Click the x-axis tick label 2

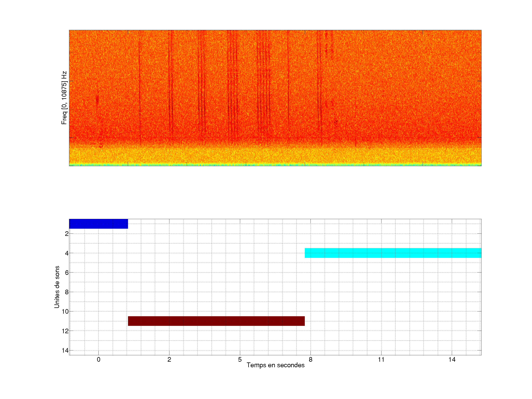click(169, 359)
